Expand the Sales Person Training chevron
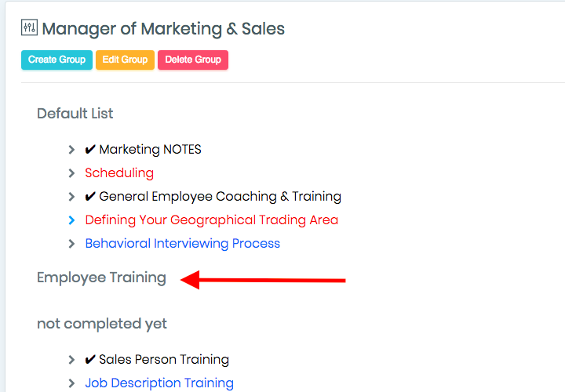The width and height of the screenshot is (565, 392). tap(71, 360)
